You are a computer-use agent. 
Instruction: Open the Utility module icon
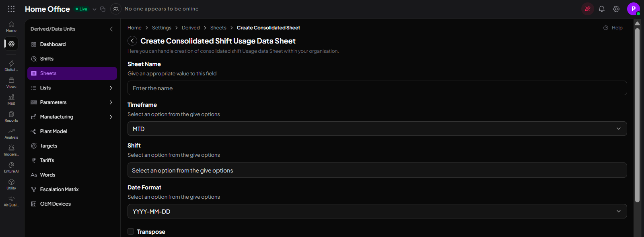(x=11, y=185)
